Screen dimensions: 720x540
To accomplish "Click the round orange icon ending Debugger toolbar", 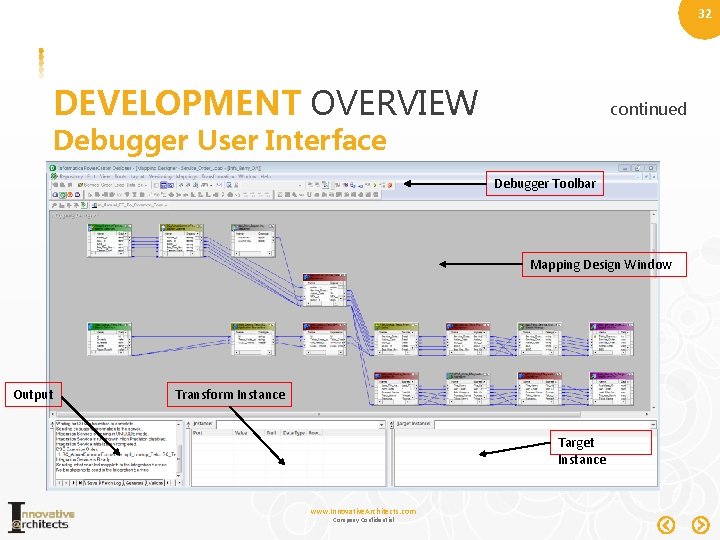I will (390, 185).
